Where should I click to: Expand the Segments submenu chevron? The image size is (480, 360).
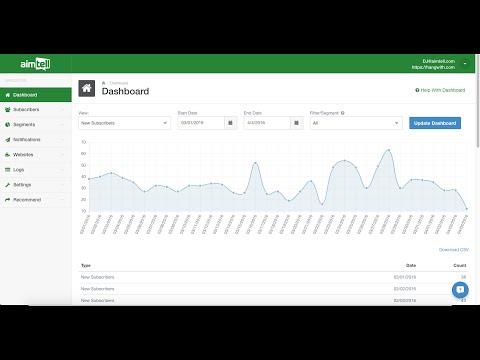[62, 125]
